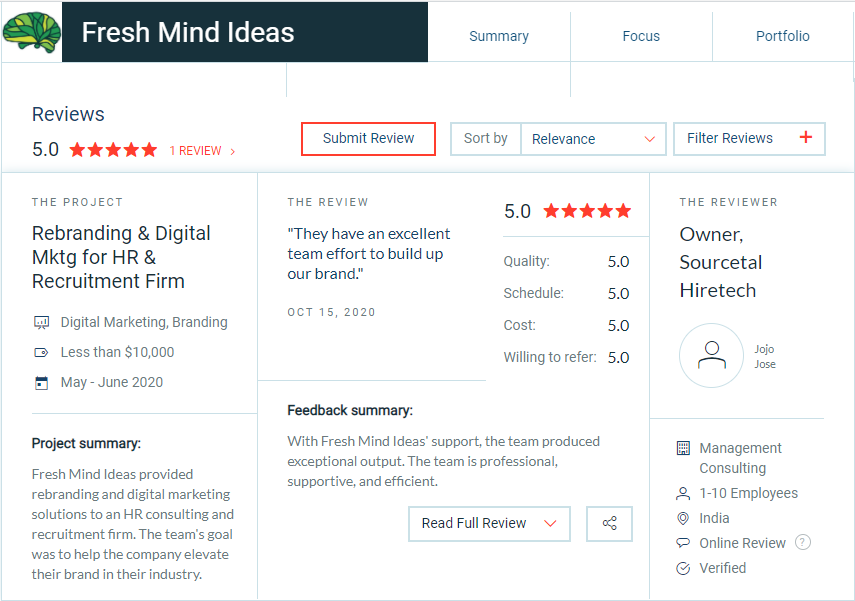Click the THE PROJECT section label

(77, 202)
